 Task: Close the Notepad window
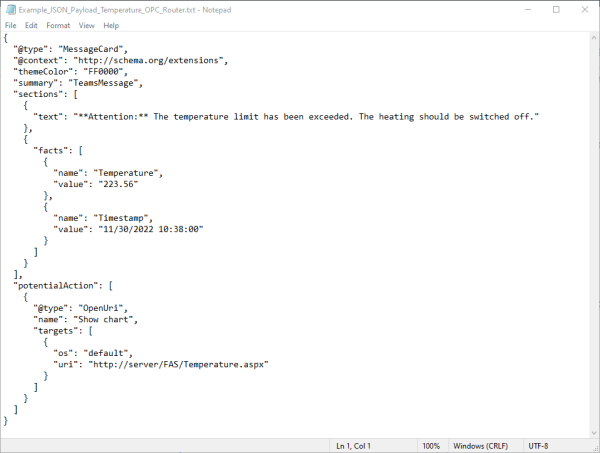(x=585, y=10)
